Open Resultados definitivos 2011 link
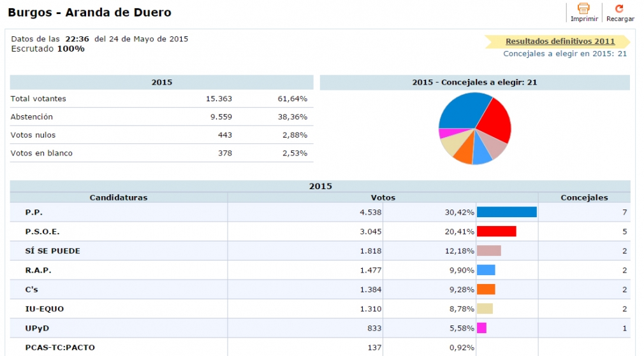 tap(560, 41)
